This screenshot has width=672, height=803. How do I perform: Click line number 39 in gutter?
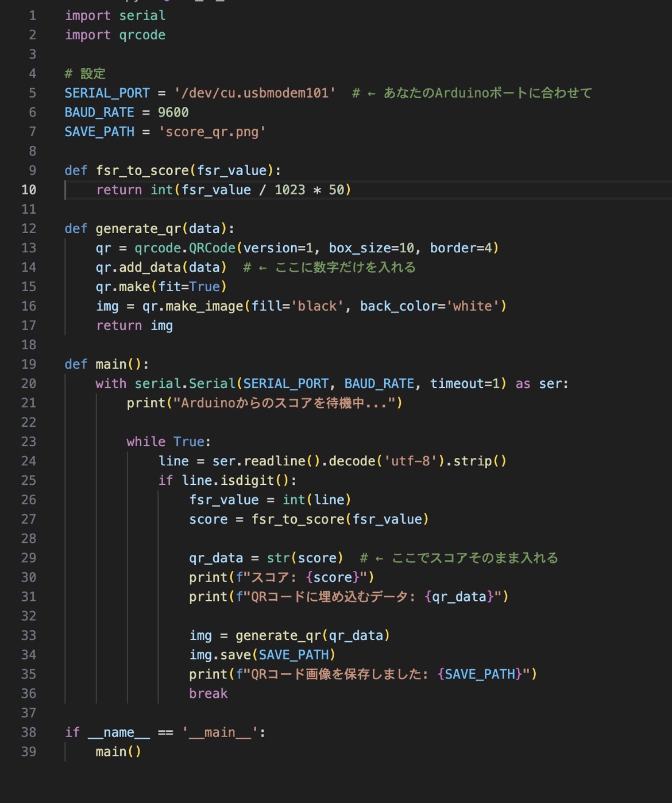pos(29,752)
